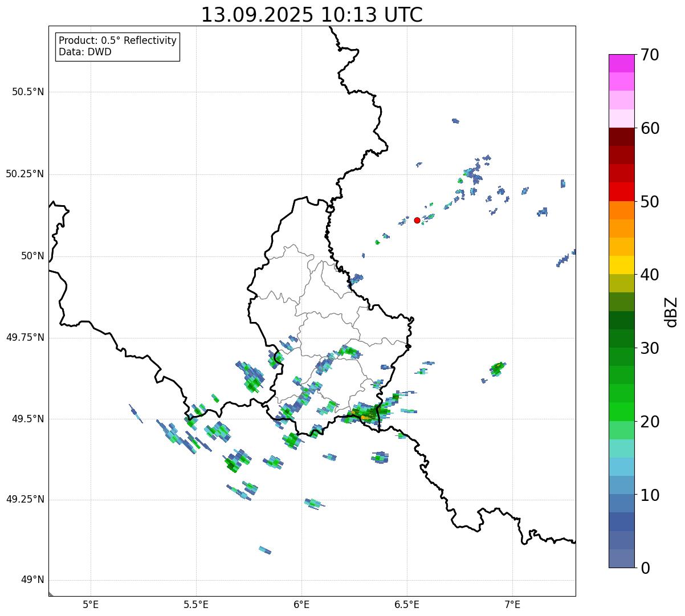Click the dBZ colorbar axis label
Screen dimensions: 685x616
[x=671, y=312]
